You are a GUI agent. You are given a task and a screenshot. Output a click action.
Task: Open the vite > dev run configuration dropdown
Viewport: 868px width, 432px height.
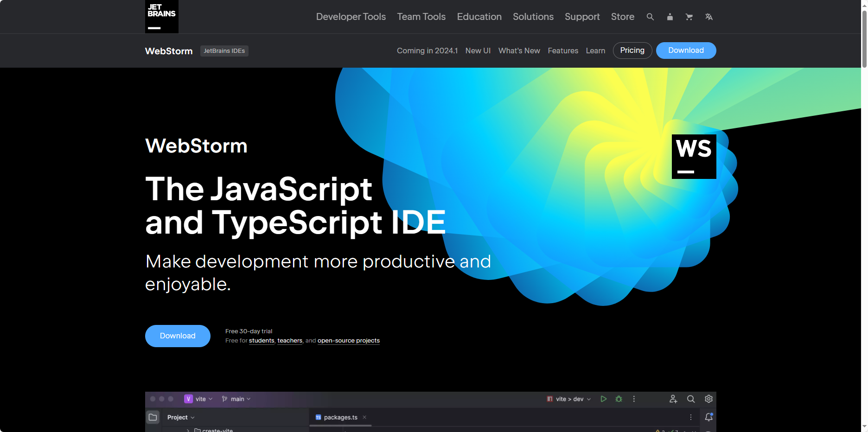pos(569,399)
